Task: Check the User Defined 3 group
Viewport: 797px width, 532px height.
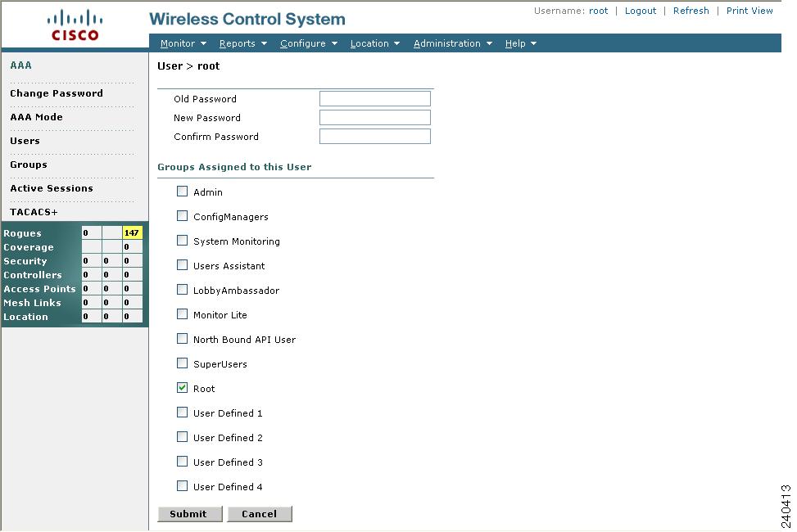Action: pyautogui.click(x=182, y=461)
